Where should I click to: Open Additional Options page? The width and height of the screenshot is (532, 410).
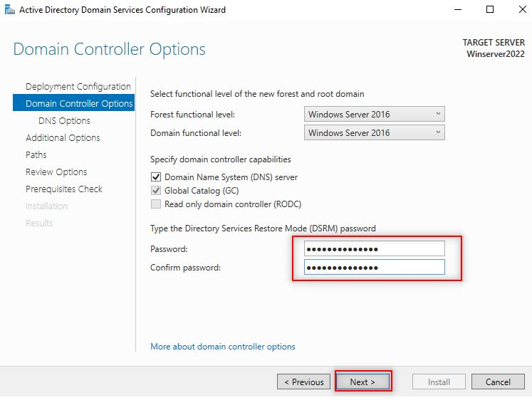click(63, 138)
